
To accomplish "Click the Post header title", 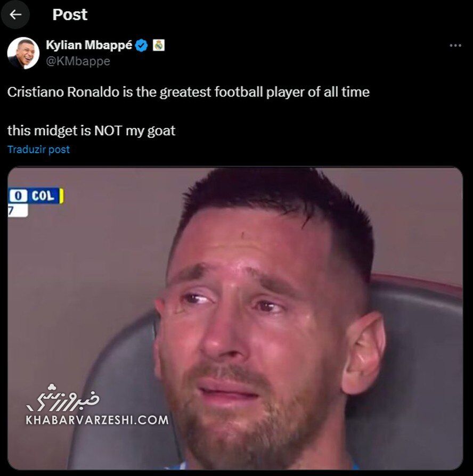I will coord(70,14).
